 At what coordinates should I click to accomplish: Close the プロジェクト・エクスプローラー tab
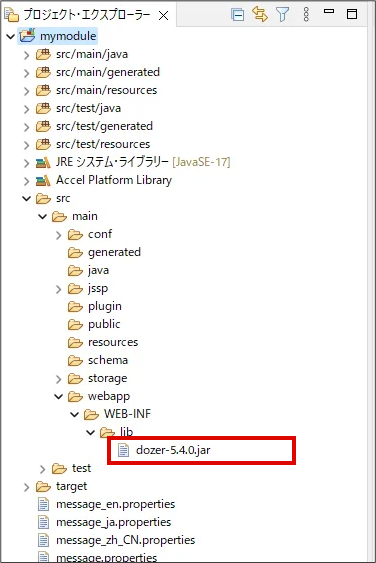click(x=163, y=15)
